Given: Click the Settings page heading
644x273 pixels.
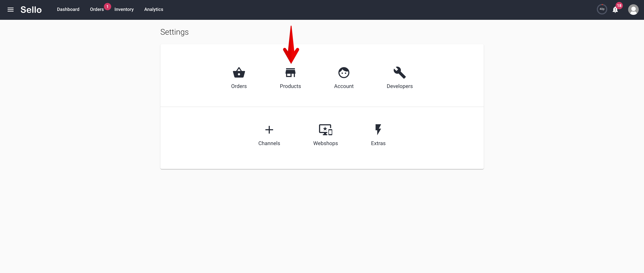Looking at the screenshot, I should click(x=174, y=32).
